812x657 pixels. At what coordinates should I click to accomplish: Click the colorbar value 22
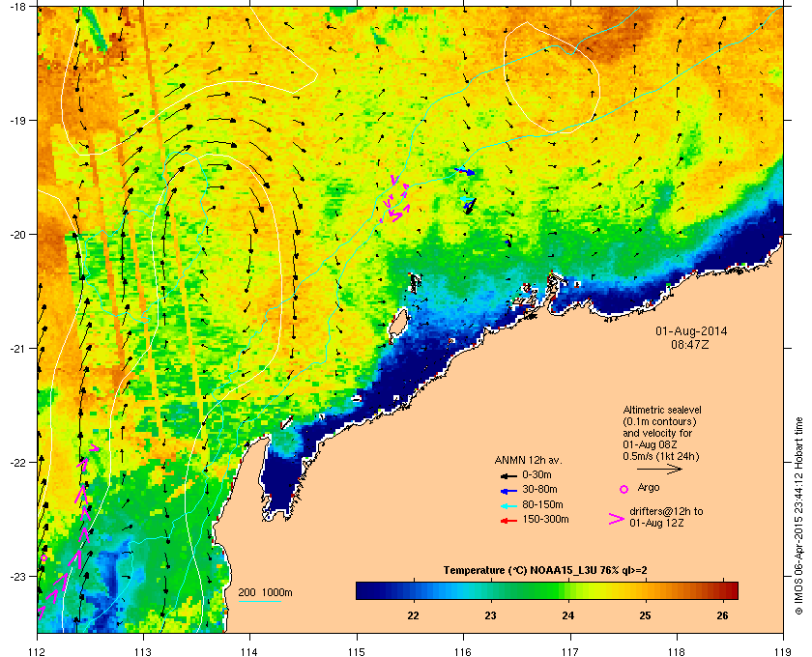414,615
